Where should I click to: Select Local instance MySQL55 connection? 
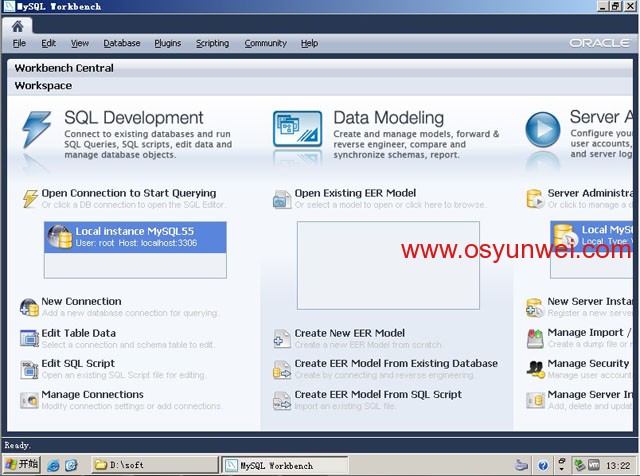click(x=135, y=237)
